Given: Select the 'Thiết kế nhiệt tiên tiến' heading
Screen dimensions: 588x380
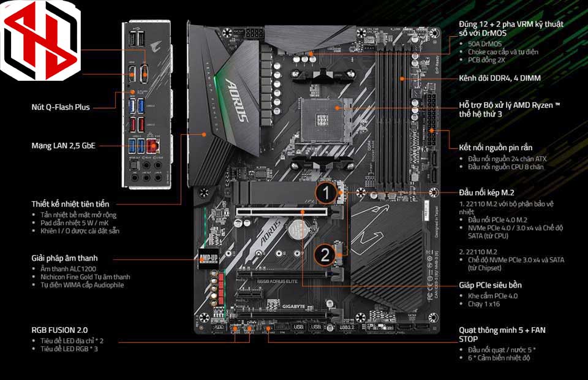Looking at the screenshot, I should (x=70, y=204).
